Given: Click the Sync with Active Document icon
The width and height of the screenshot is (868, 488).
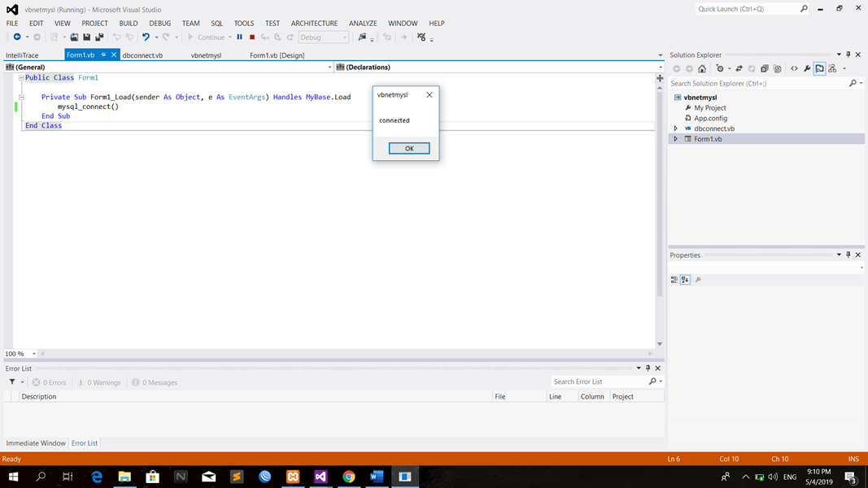Looking at the screenshot, I should coord(739,68).
